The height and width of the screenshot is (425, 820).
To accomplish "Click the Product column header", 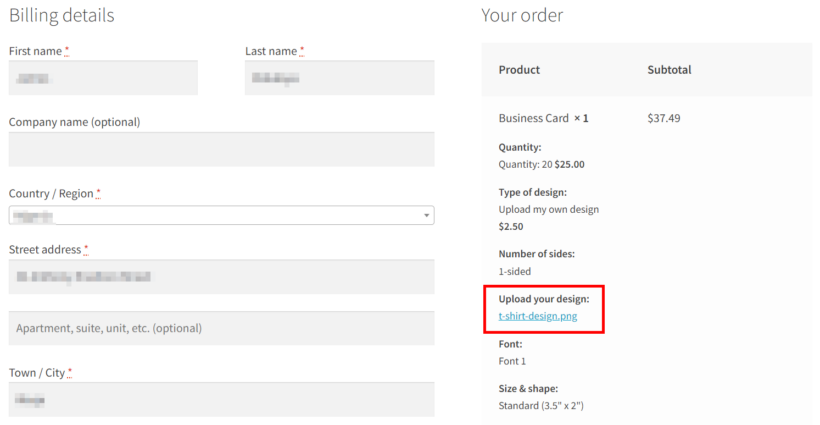I will (519, 70).
